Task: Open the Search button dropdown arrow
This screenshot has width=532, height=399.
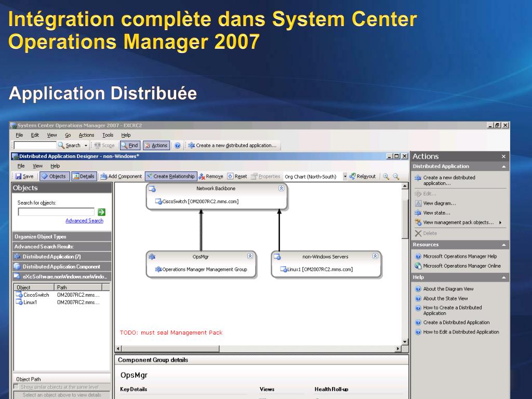Action: point(86,145)
